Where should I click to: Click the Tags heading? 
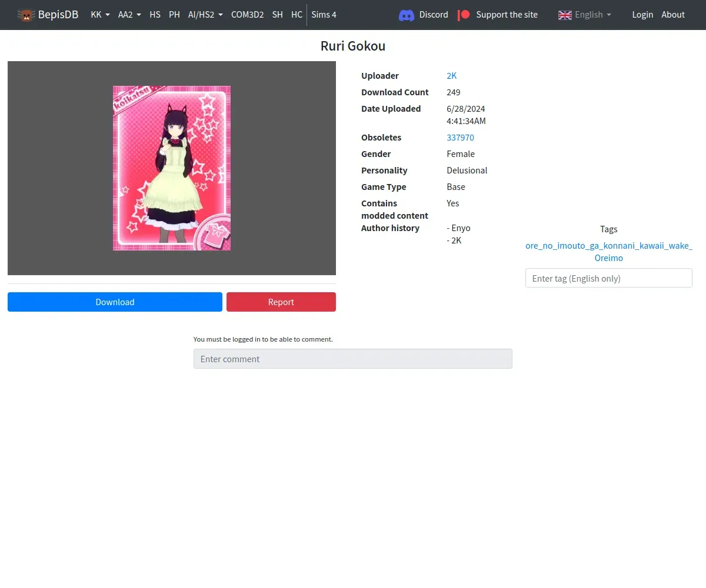pos(609,229)
